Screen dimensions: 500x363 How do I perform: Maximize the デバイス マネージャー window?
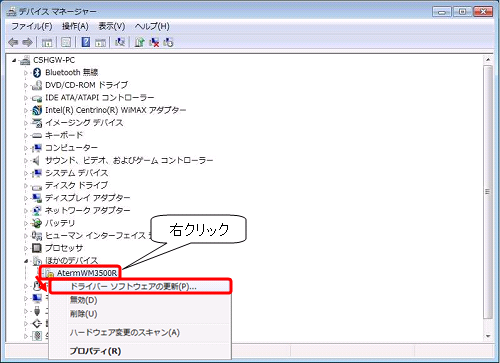[x=463, y=12]
